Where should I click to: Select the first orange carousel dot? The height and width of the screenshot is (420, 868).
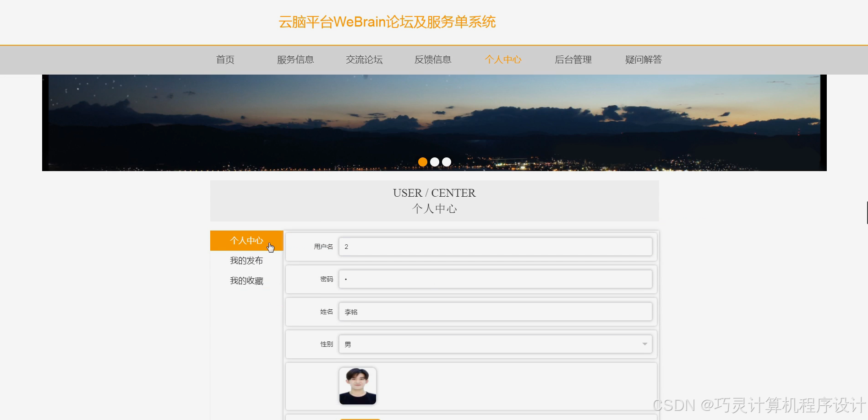(x=422, y=162)
